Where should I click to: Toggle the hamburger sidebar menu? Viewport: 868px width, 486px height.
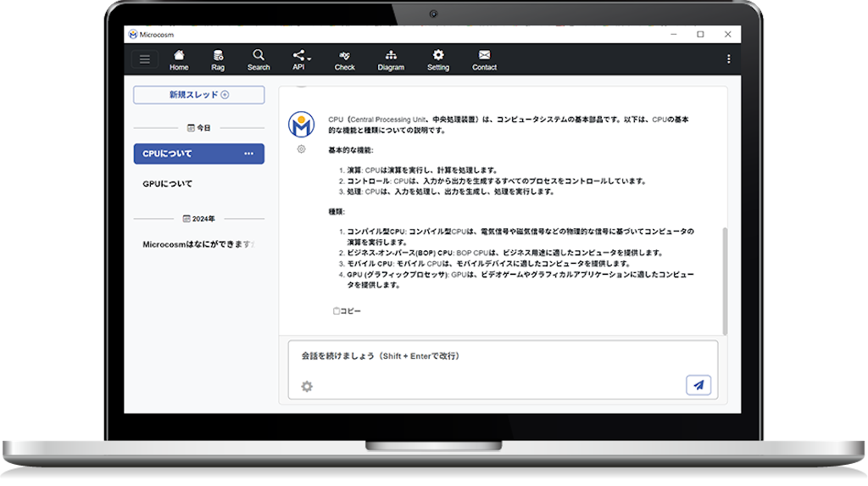[145, 59]
